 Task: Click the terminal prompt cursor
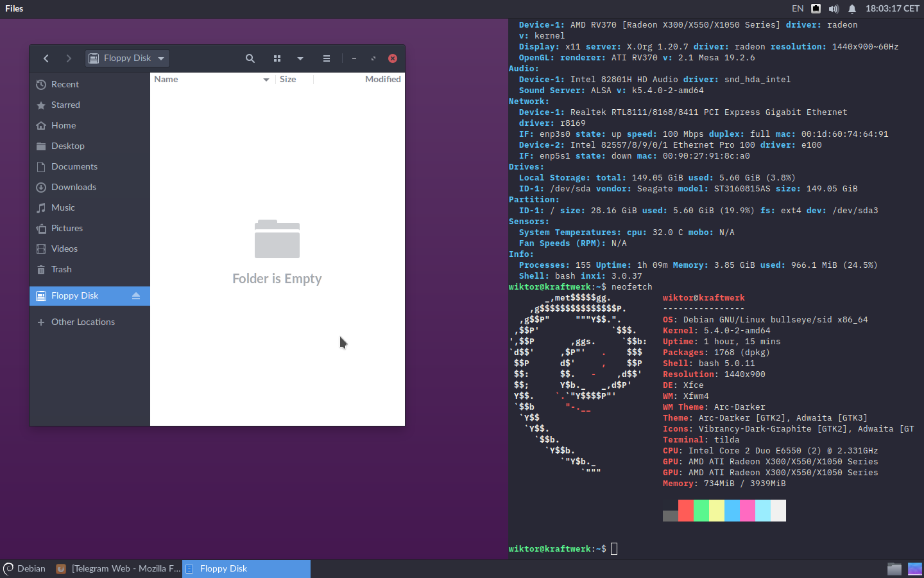coord(614,548)
